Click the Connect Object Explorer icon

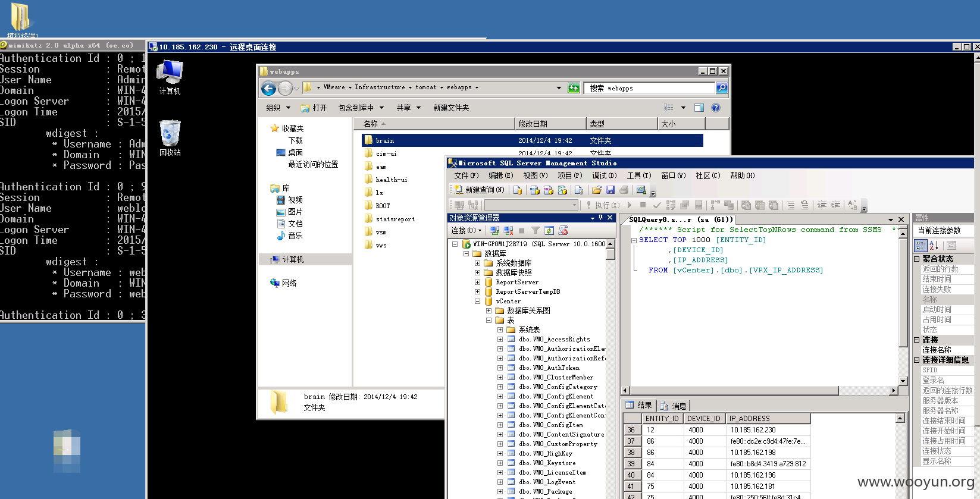tap(494, 230)
